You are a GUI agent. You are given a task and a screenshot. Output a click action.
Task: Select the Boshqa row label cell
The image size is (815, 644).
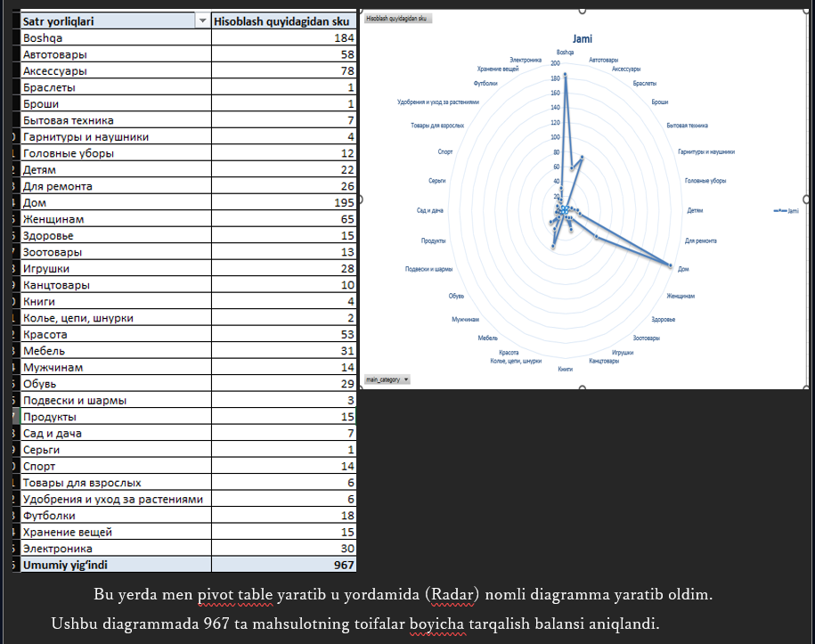[x=116, y=38]
